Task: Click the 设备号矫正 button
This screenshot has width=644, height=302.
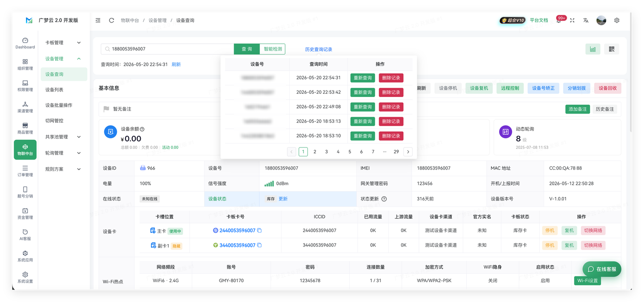Action: point(543,88)
